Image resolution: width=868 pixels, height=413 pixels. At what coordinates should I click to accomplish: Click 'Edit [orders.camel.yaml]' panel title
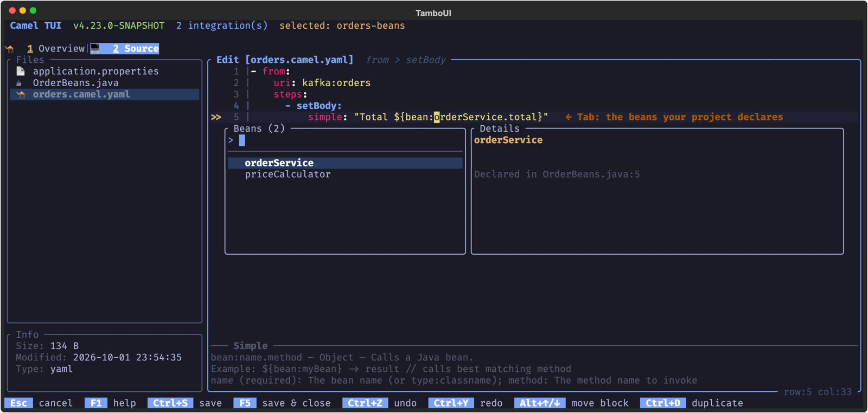click(285, 60)
